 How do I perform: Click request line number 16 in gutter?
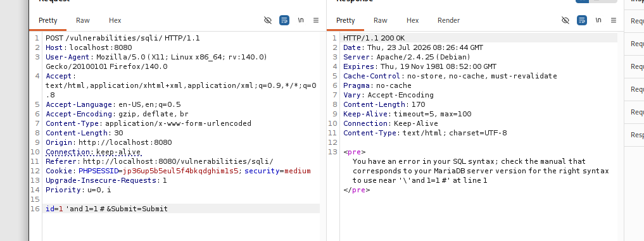tap(35, 209)
